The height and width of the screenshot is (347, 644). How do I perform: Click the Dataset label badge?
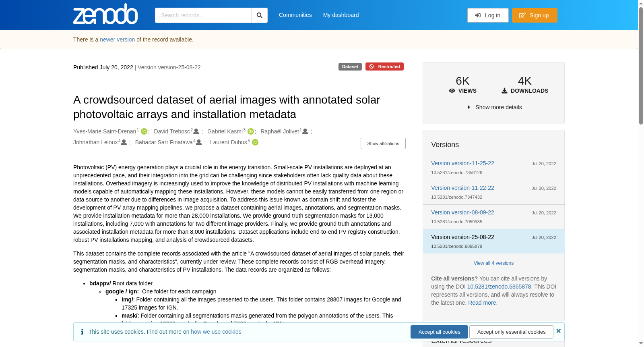pos(350,66)
